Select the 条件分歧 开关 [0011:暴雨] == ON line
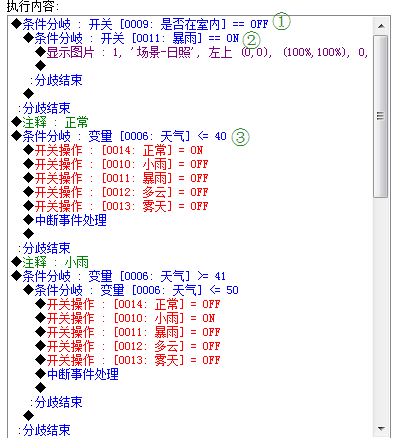This screenshot has height=438, width=394. point(132,38)
